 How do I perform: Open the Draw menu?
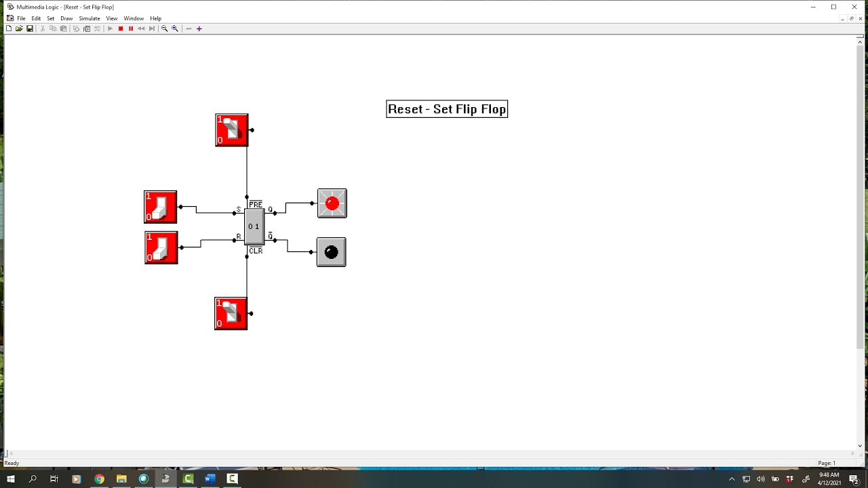[66, 18]
